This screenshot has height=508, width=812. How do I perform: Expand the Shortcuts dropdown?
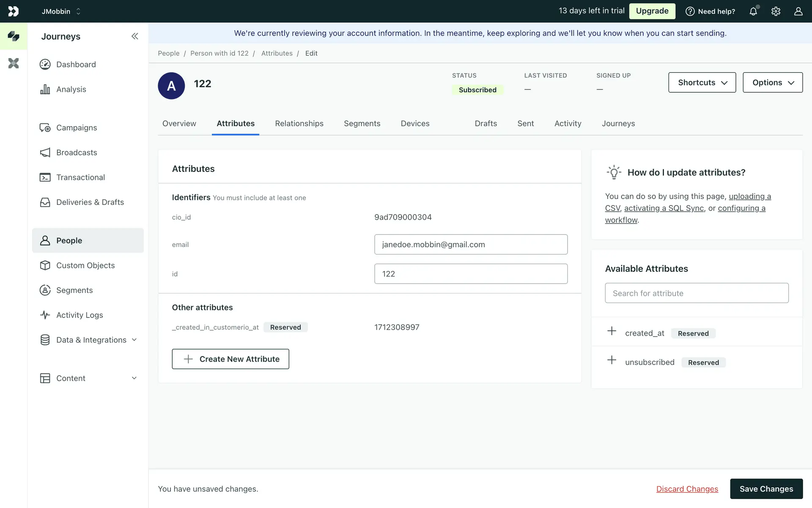[702, 83]
